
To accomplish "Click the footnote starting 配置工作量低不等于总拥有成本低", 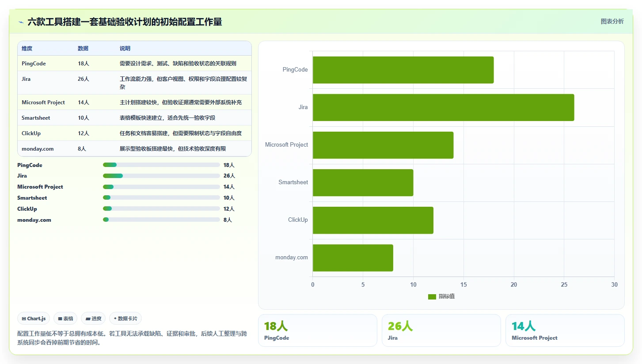I will pyautogui.click(x=132, y=338).
